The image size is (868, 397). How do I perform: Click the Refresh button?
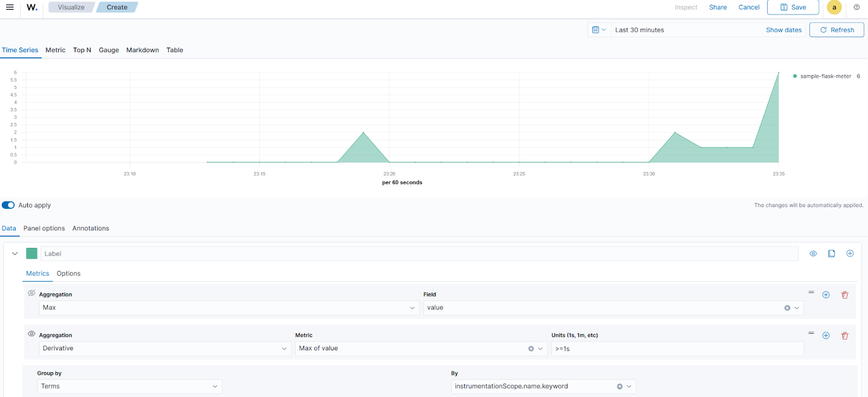click(x=837, y=30)
